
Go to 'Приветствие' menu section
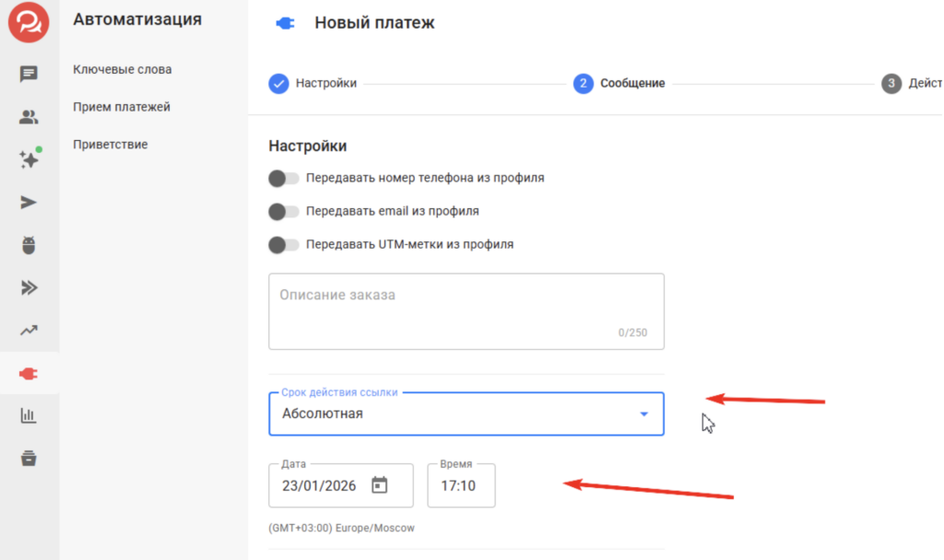pyautogui.click(x=110, y=145)
